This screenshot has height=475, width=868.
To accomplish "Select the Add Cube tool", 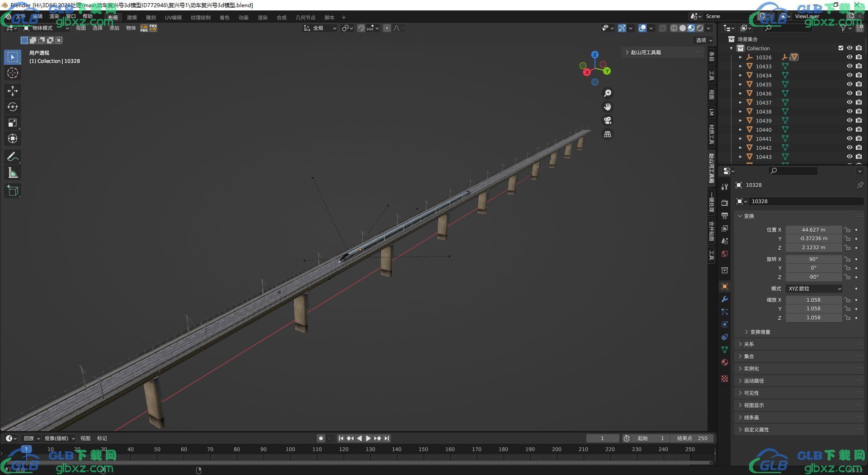I will tap(13, 191).
